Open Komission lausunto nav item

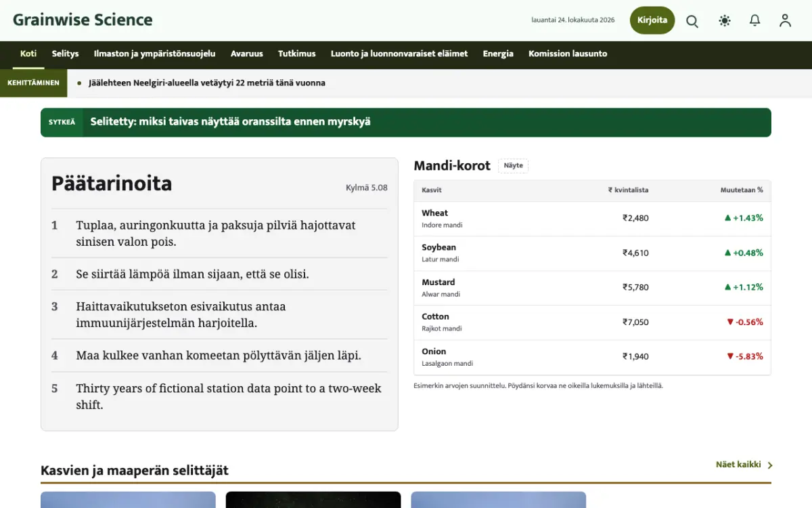(x=568, y=54)
